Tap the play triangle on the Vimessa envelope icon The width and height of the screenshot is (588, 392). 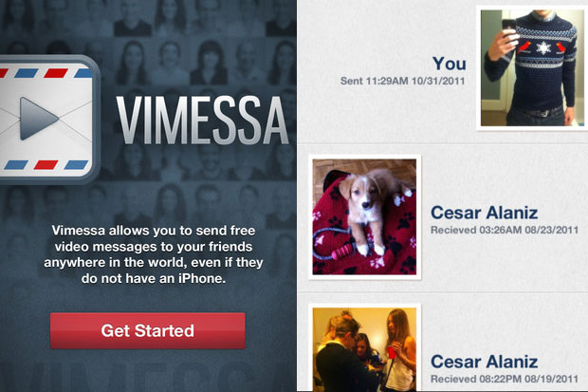38,119
